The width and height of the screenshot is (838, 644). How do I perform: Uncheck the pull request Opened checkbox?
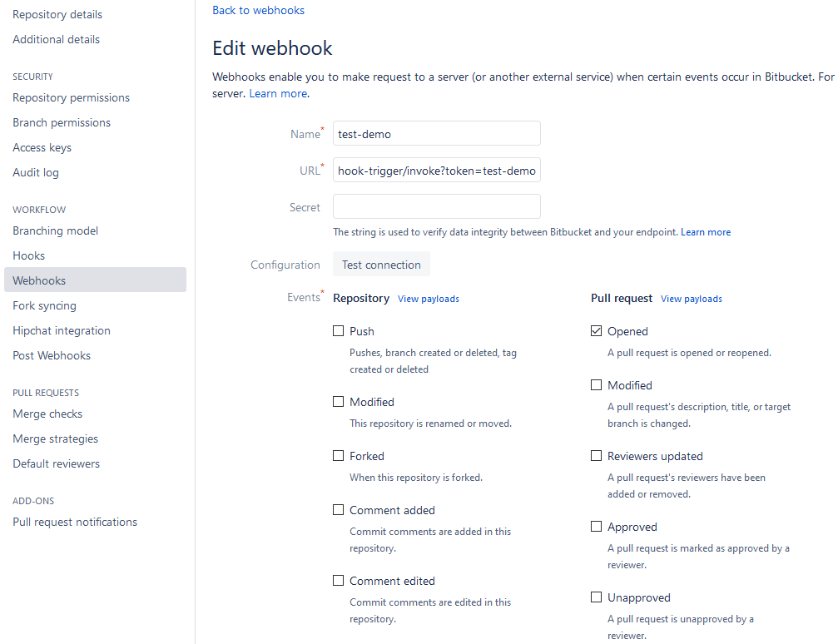[x=596, y=331]
